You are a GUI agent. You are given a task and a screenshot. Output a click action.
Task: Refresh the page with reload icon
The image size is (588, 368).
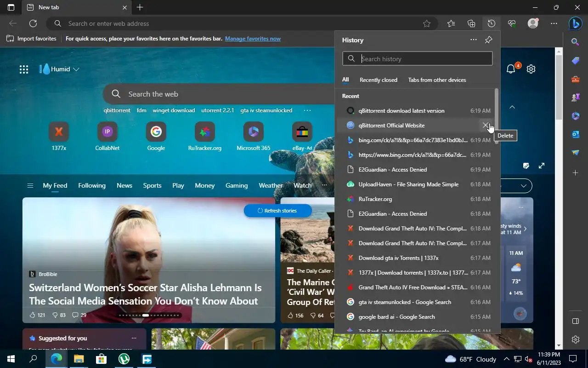[x=33, y=23]
